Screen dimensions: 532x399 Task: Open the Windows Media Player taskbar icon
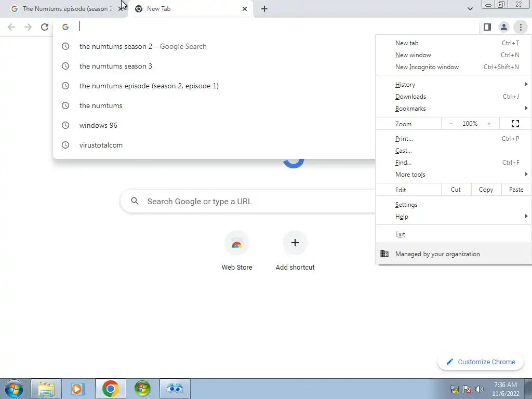pyautogui.click(x=78, y=389)
